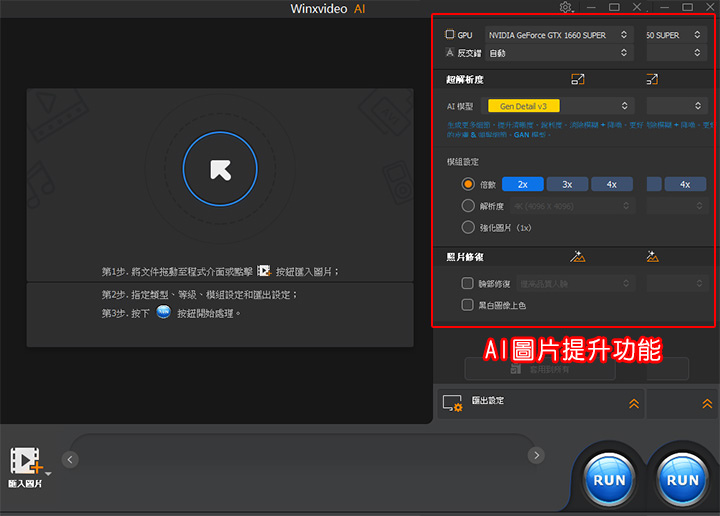Click the 照片修復 magic-wand photo icon beside its header

578,257
